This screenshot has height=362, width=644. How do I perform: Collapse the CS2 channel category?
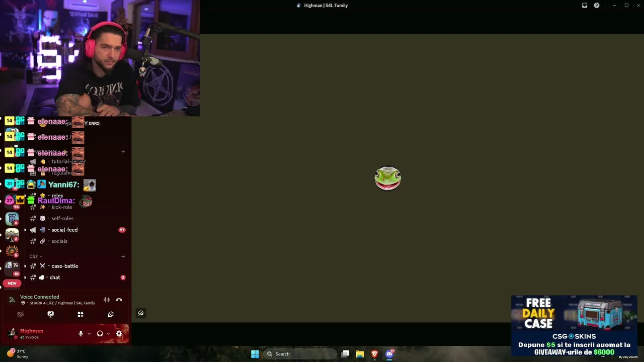[x=36, y=256]
